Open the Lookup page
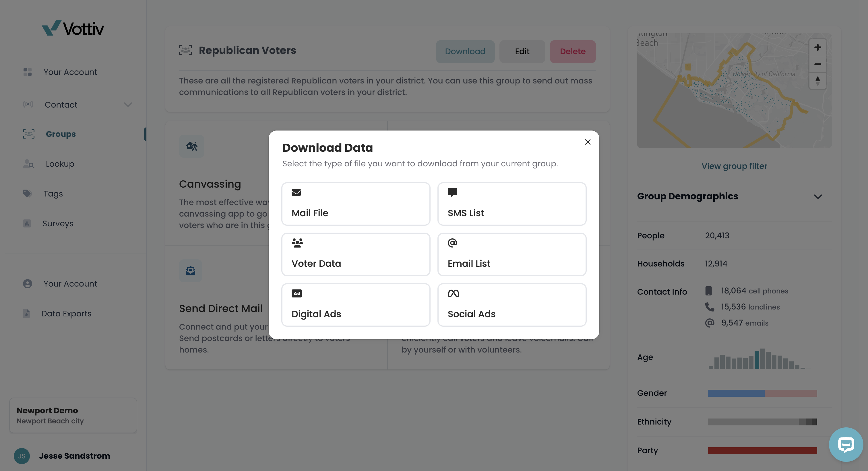This screenshot has height=471, width=868. (60, 164)
